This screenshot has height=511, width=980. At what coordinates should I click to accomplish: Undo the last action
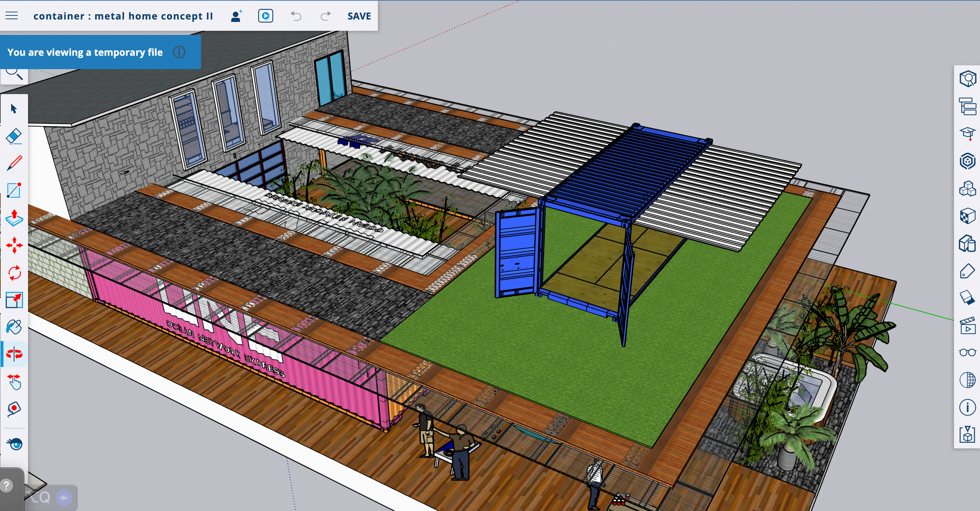click(x=296, y=16)
